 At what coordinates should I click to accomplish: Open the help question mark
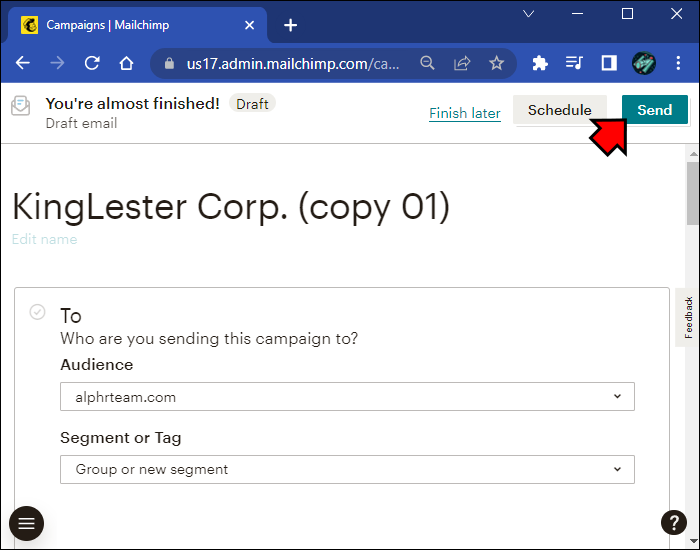[x=674, y=522]
